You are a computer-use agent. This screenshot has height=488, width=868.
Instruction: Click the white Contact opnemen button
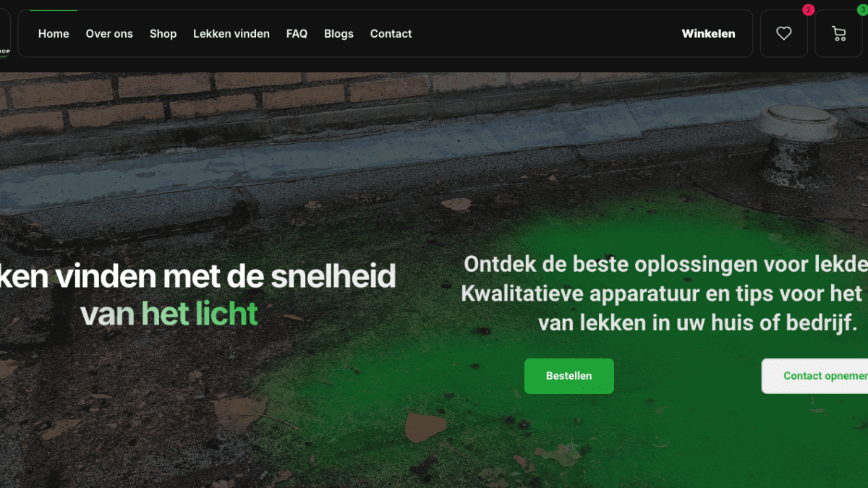click(x=814, y=376)
